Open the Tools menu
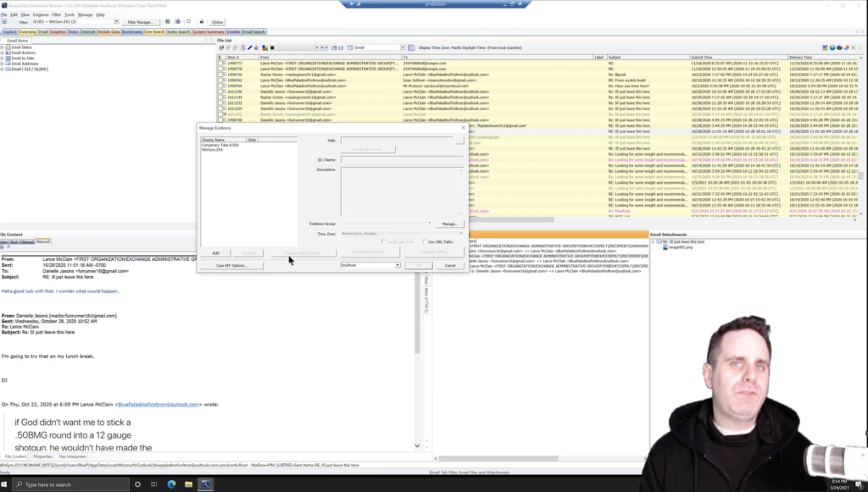Image resolution: width=868 pixels, height=492 pixels. pos(70,15)
